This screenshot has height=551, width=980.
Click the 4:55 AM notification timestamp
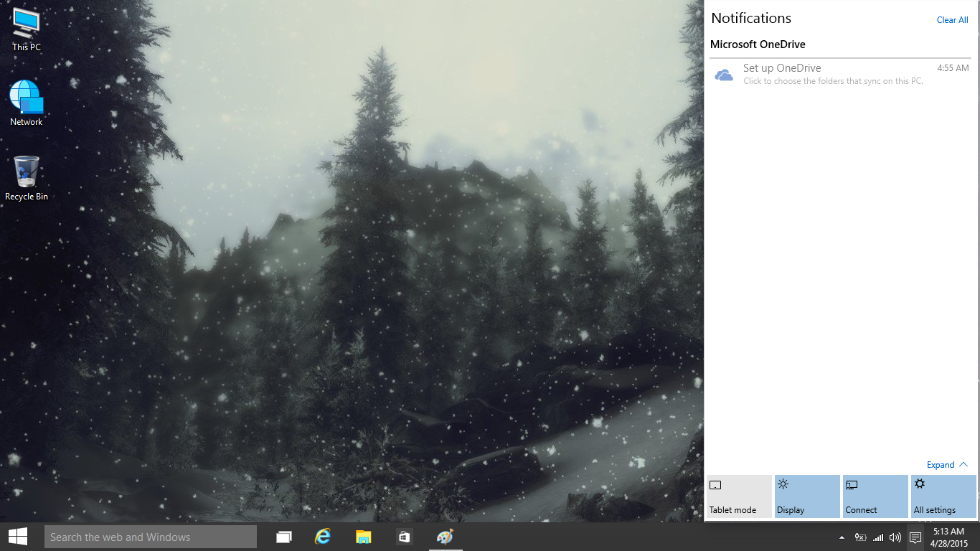tap(953, 68)
